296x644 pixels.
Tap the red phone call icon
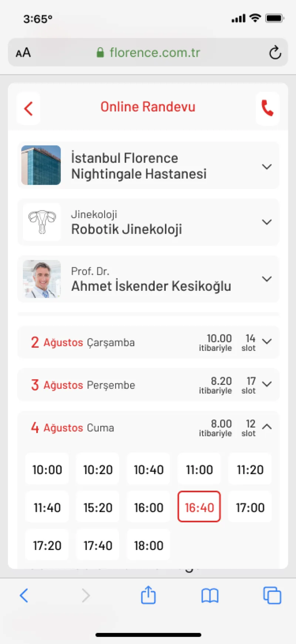[268, 109]
